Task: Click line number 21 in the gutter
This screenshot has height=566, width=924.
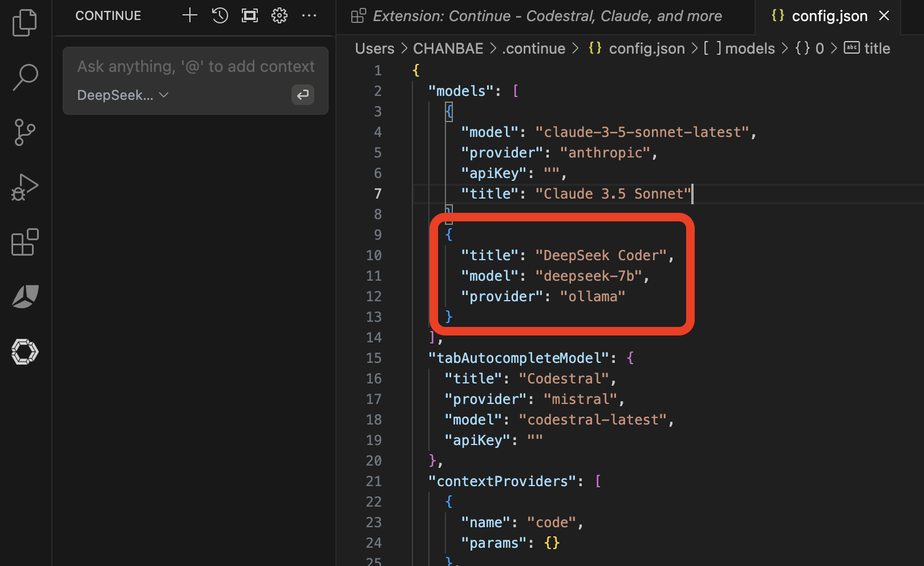Action: pyautogui.click(x=374, y=481)
